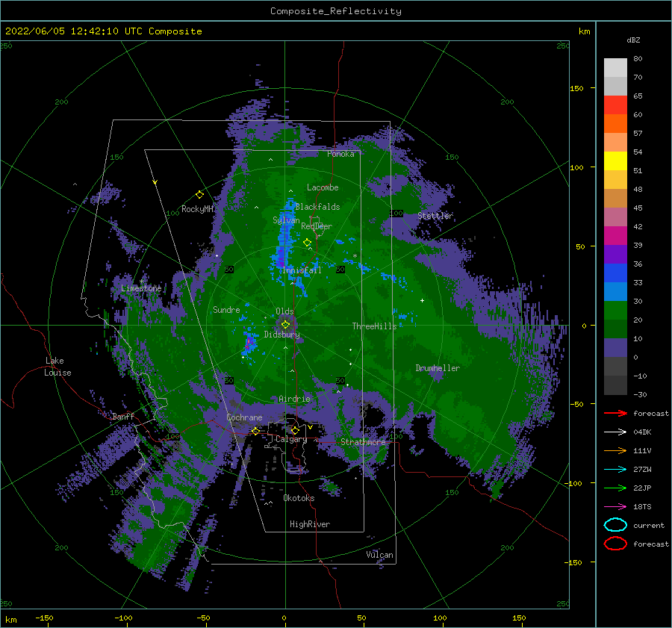Click the HighRiver label

pos(310,524)
